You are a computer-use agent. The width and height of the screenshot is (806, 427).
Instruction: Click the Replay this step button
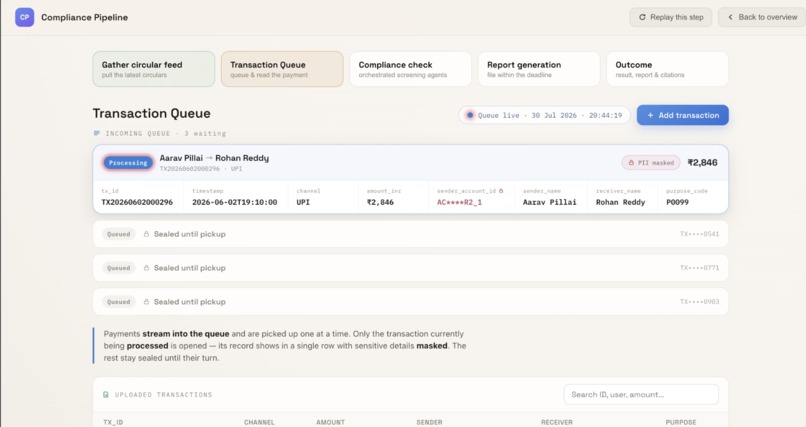[x=671, y=17]
